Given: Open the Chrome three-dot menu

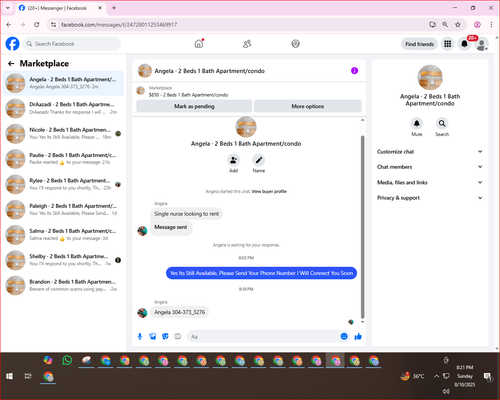Looking at the screenshot, I should click(x=491, y=24).
